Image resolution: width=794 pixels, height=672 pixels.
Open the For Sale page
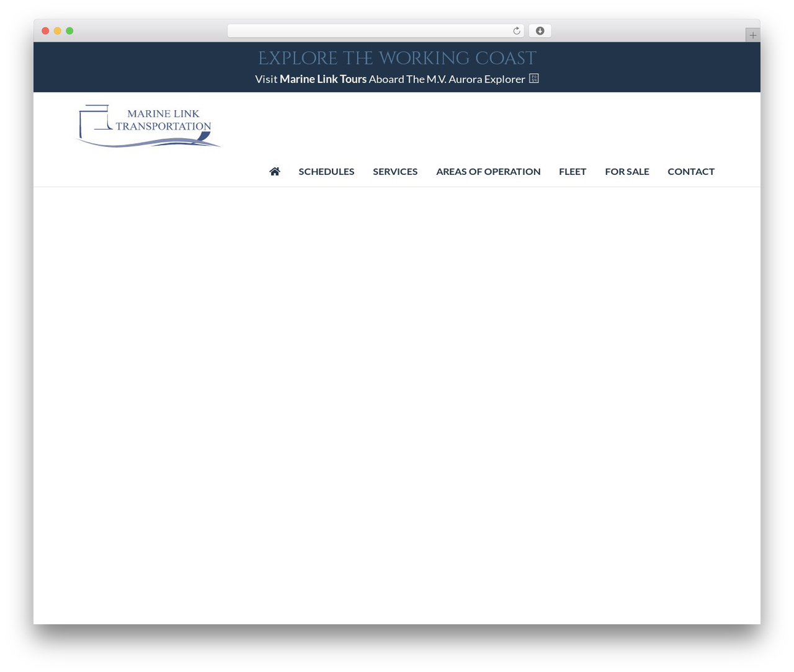point(627,172)
